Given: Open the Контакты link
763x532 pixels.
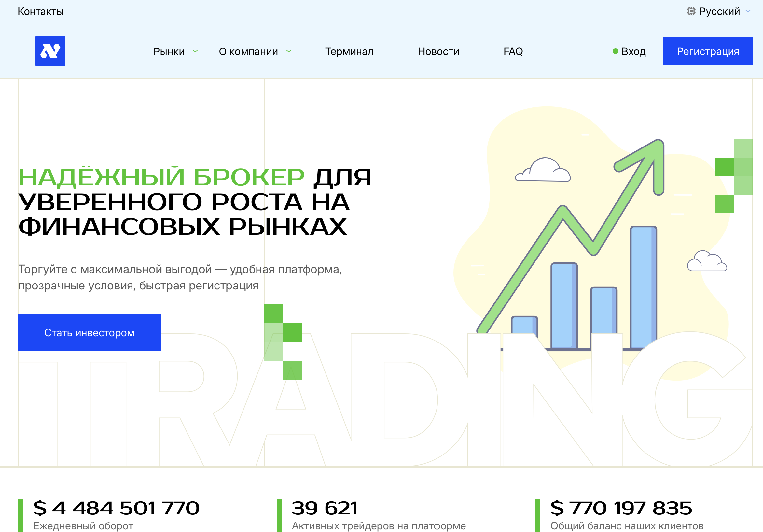Looking at the screenshot, I should point(41,12).
